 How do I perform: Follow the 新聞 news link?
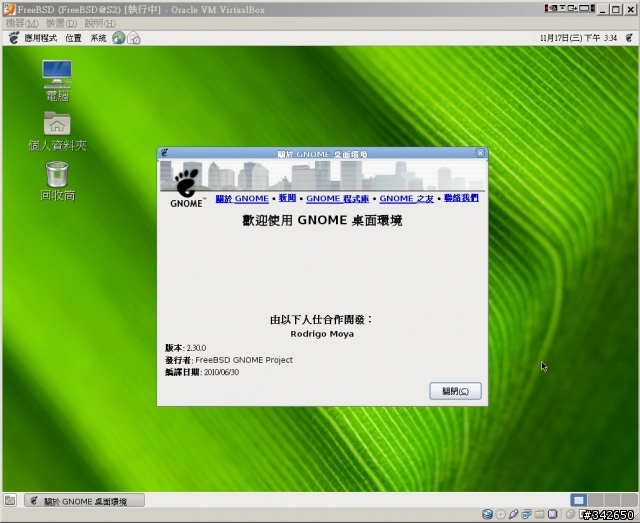coord(287,198)
